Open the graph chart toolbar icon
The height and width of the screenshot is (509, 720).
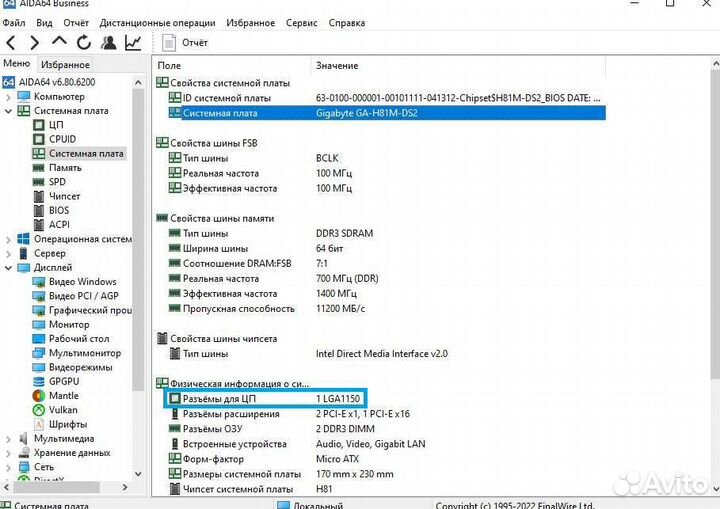coord(133,43)
